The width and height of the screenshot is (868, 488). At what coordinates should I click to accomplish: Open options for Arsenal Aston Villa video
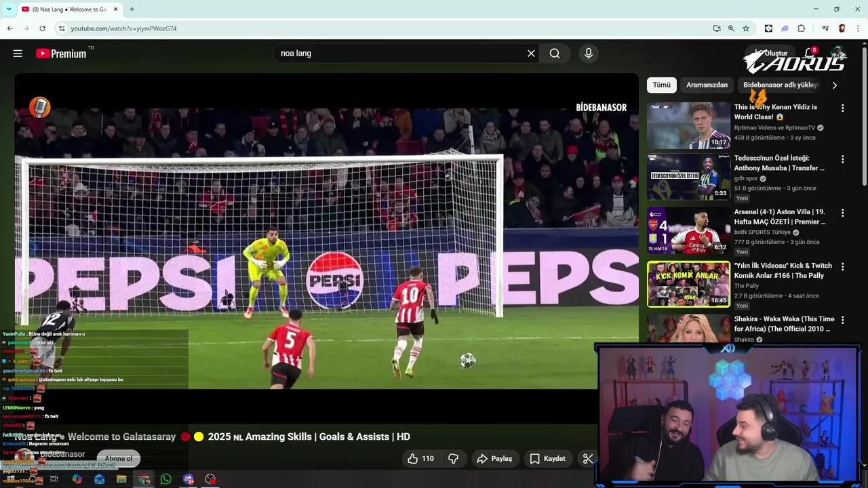[842, 213]
